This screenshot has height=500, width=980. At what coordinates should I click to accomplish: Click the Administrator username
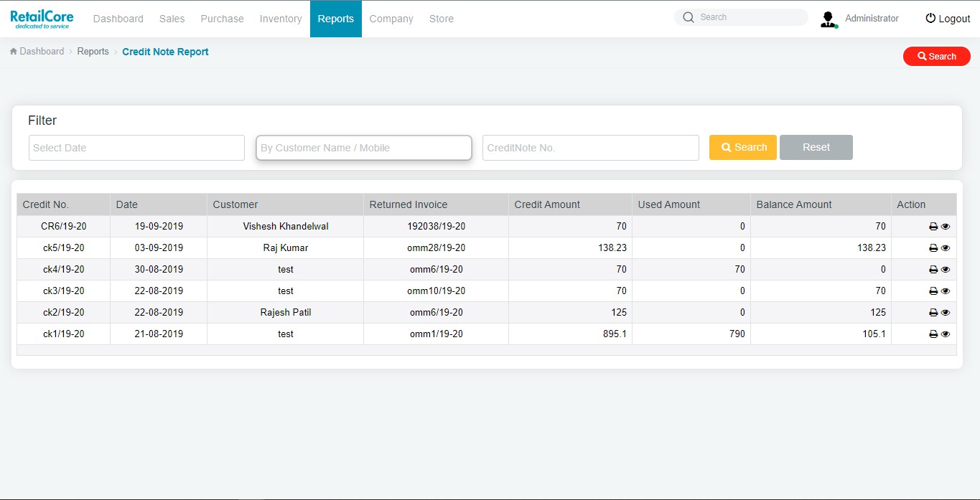coord(872,19)
